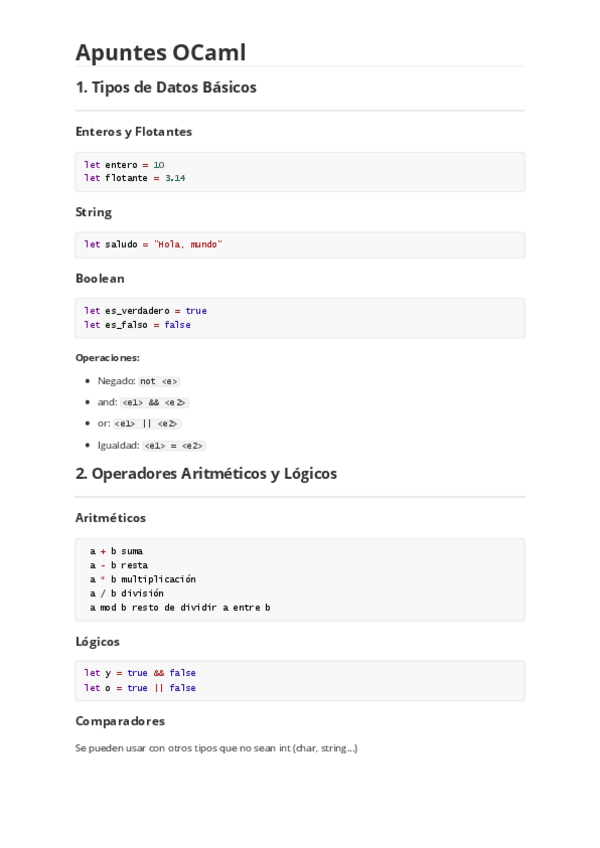This screenshot has height=848, width=600.
Task: Click the 'Operaciones:' label
Action: [x=107, y=357]
